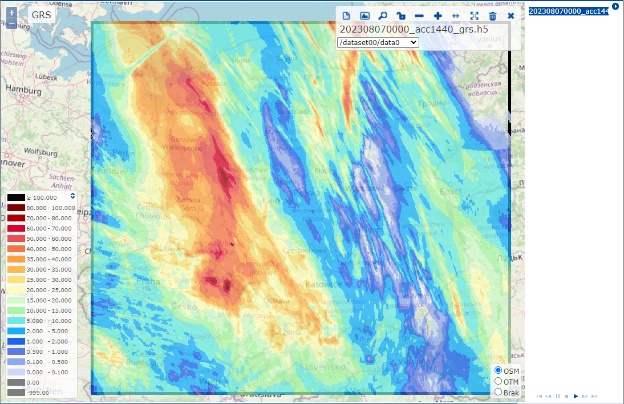
Task: Click the fit-to-extent expand arrows icon
Action: coord(474,16)
